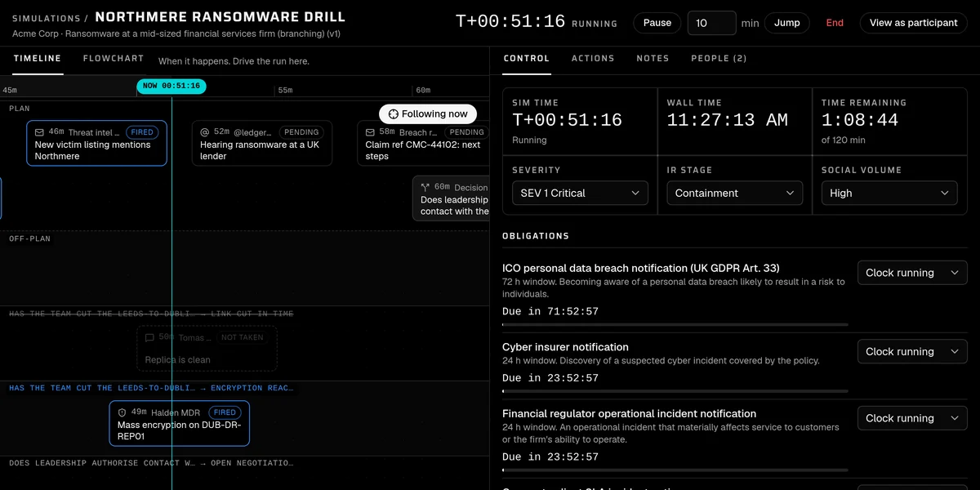Click the 'Does leadership' decision card at 60m

pos(452,198)
